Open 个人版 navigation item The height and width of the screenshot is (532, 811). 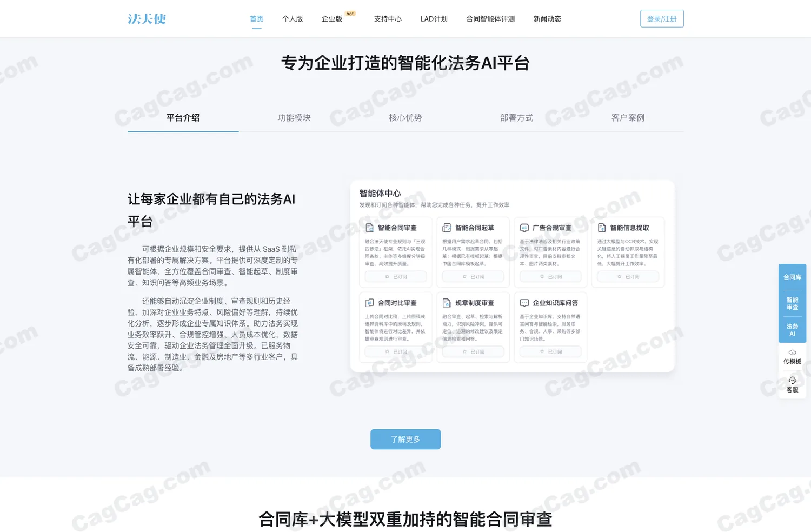click(293, 19)
